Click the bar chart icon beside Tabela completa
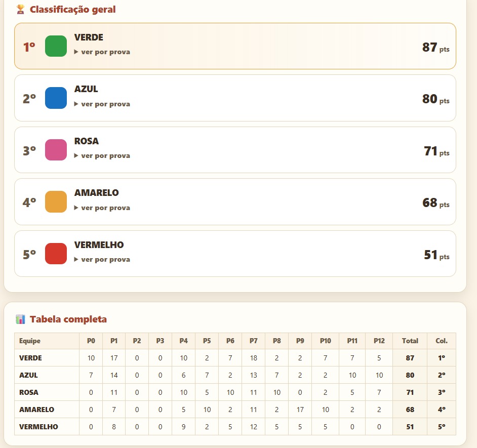 pos(20,319)
